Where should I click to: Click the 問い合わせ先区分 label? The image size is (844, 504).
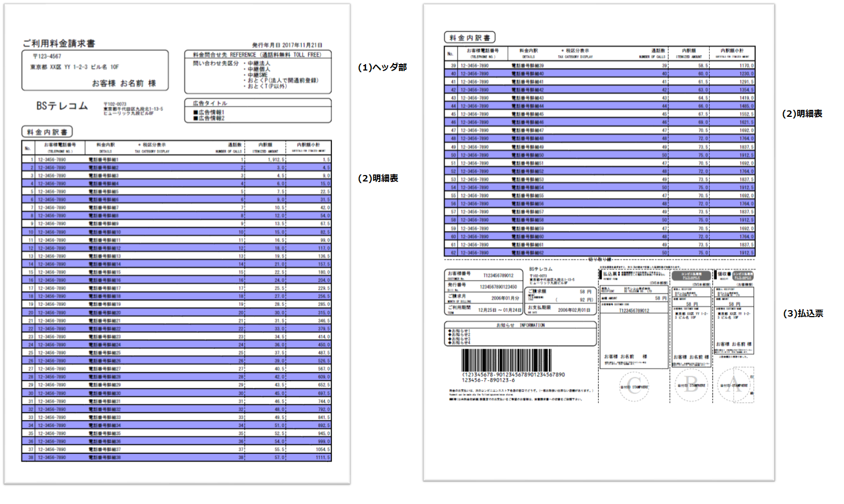(x=216, y=64)
